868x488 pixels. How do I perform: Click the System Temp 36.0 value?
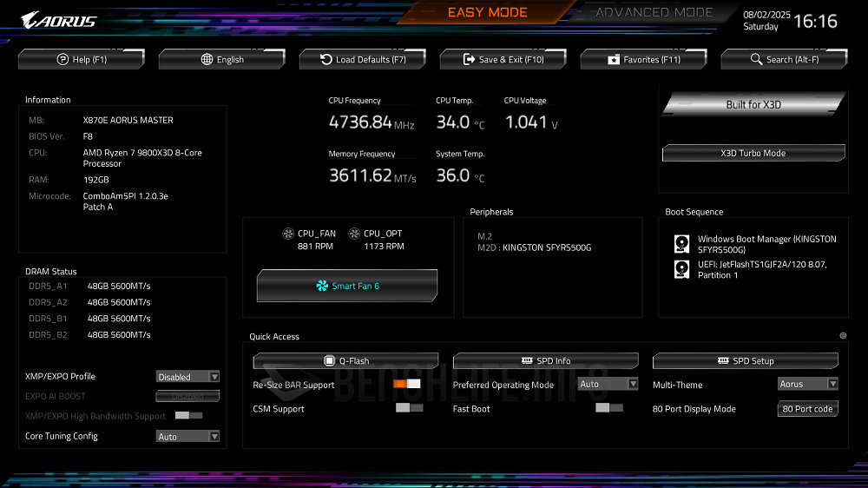click(x=460, y=175)
